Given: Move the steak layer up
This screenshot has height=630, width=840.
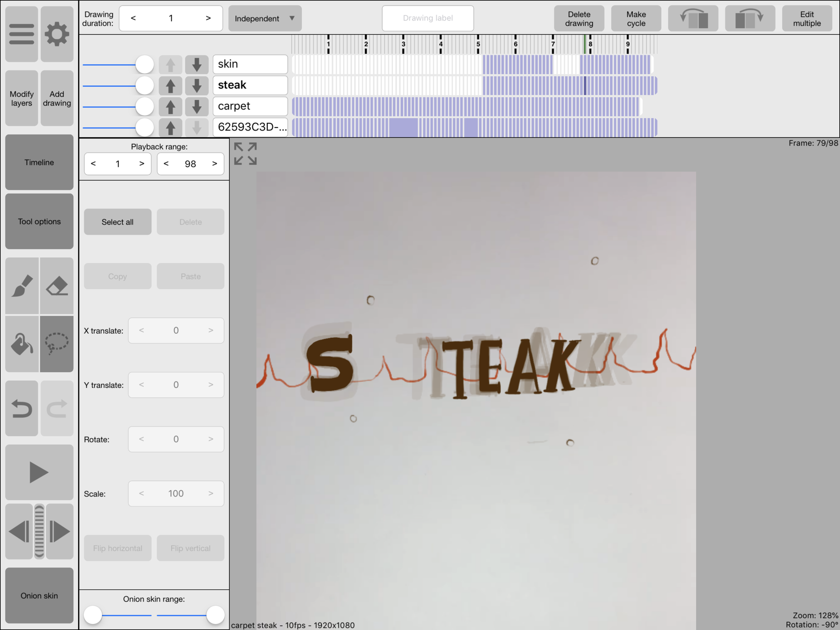Looking at the screenshot, I should point(170,85).
